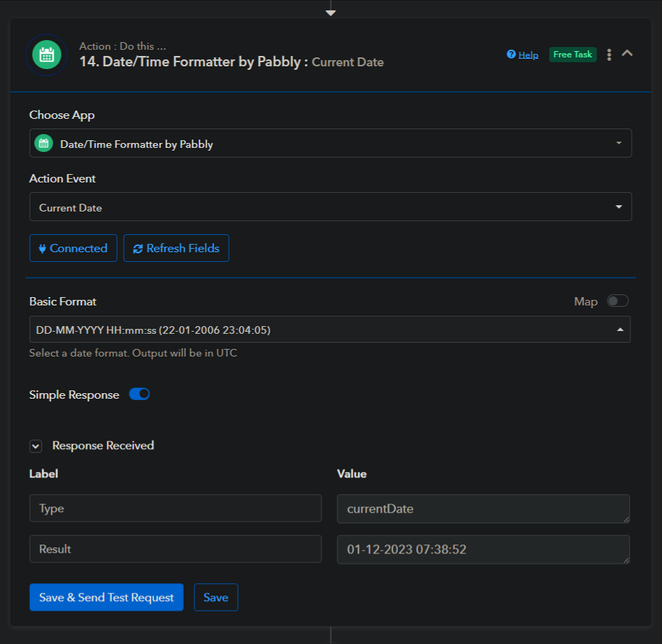
Task: Open the Basic Format date dropdown
Action: pos(330,330)
